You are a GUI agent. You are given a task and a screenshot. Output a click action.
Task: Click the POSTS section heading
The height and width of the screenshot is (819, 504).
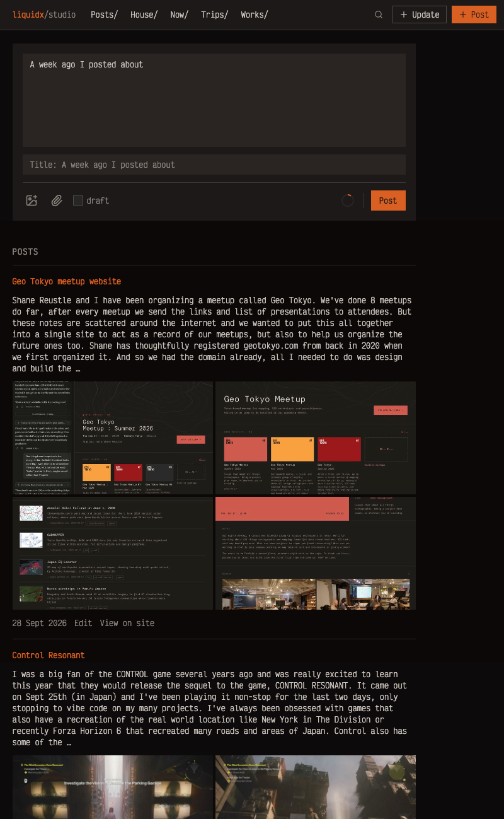tap(25, 252)
